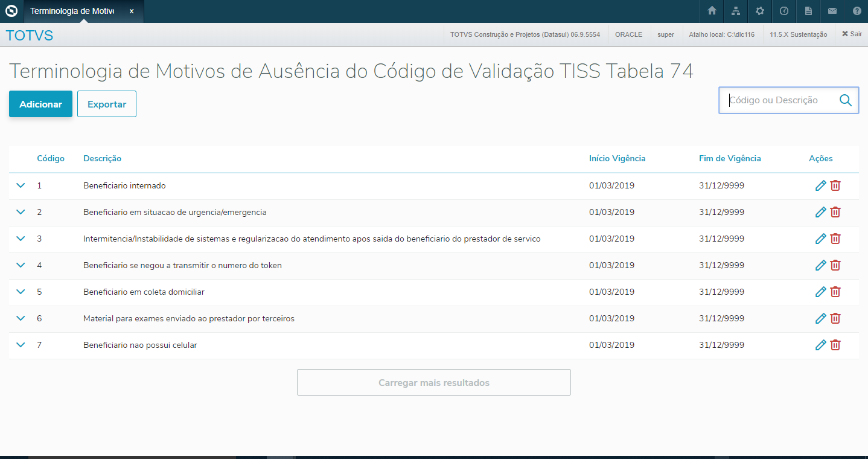The height and width of the screenshot is (459, 868).
Task: Delete the coleta domiciliar row
Action: 835,292
